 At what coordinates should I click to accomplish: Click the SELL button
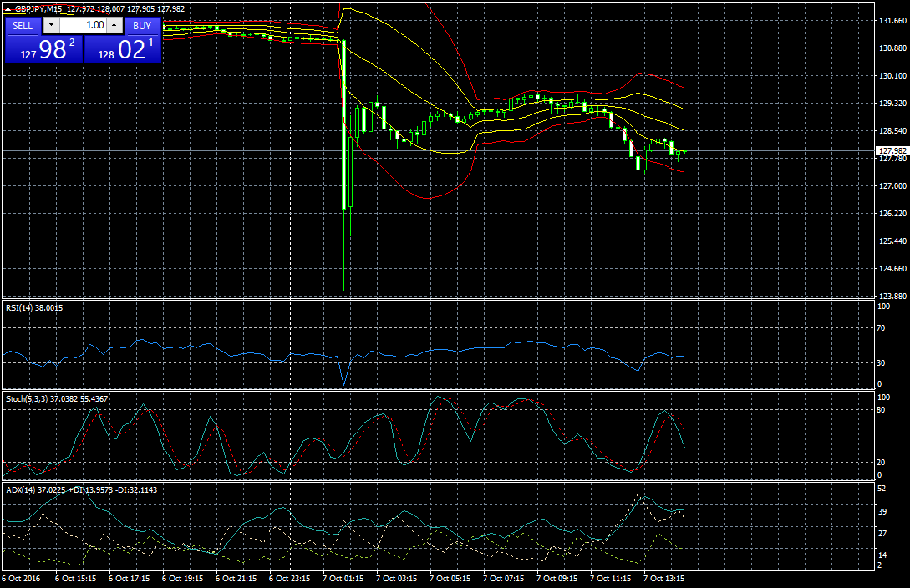23,25
